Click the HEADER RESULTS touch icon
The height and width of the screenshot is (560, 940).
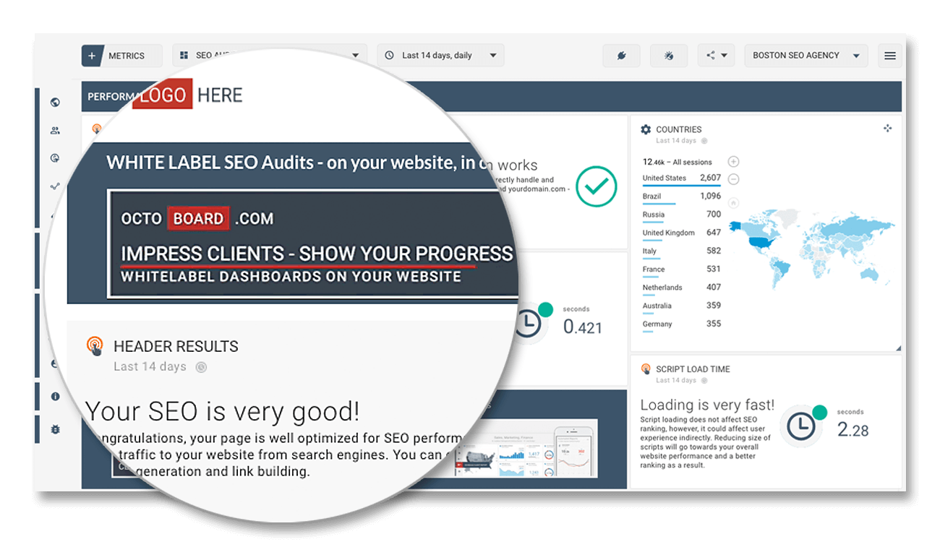coord(95,346)
